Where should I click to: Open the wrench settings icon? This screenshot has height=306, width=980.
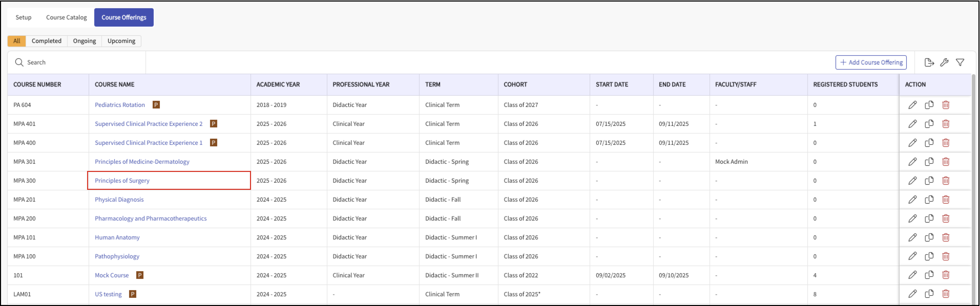click(944, 62)
